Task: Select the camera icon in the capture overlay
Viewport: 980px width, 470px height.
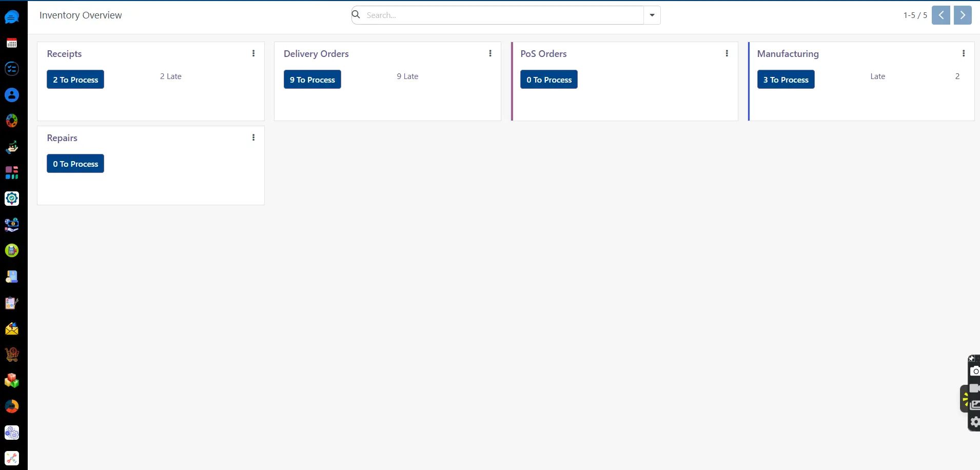Action: tap(976, 371)
